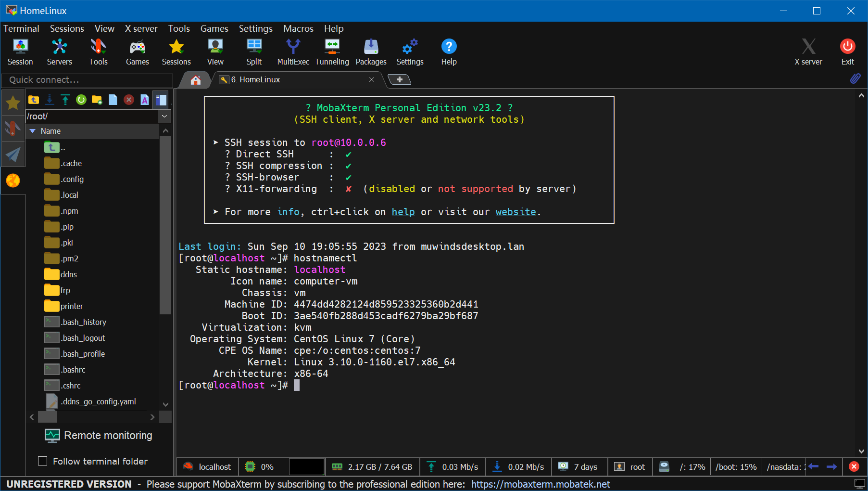Click the Name column sort arrow
The height and width of the screenshot is (491, 868).
[33, 131]
